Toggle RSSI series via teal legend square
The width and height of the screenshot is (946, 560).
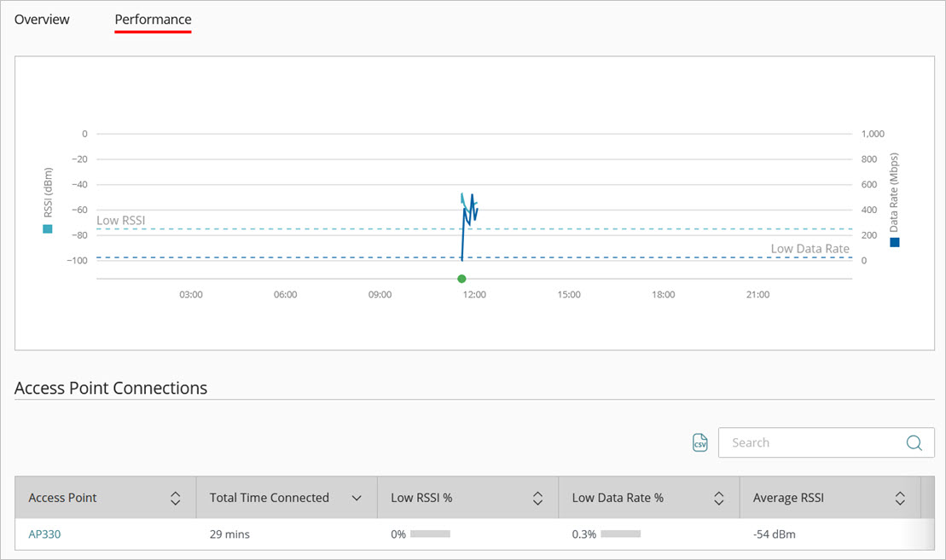tap(48, 228)
